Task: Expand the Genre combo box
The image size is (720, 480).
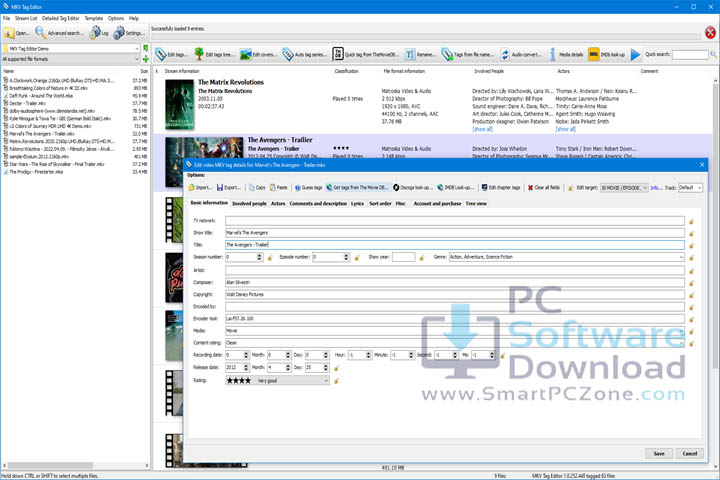Action: tap(681, 257)
